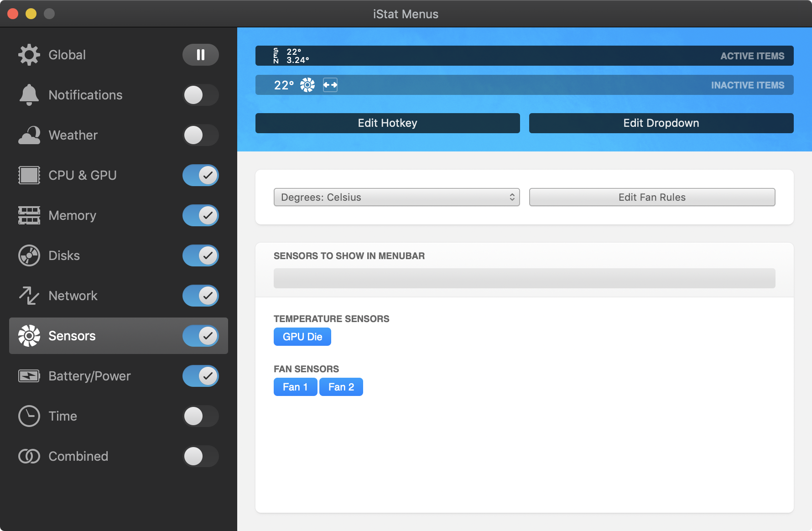Click the Weather cloud icon

coord(29,135)
